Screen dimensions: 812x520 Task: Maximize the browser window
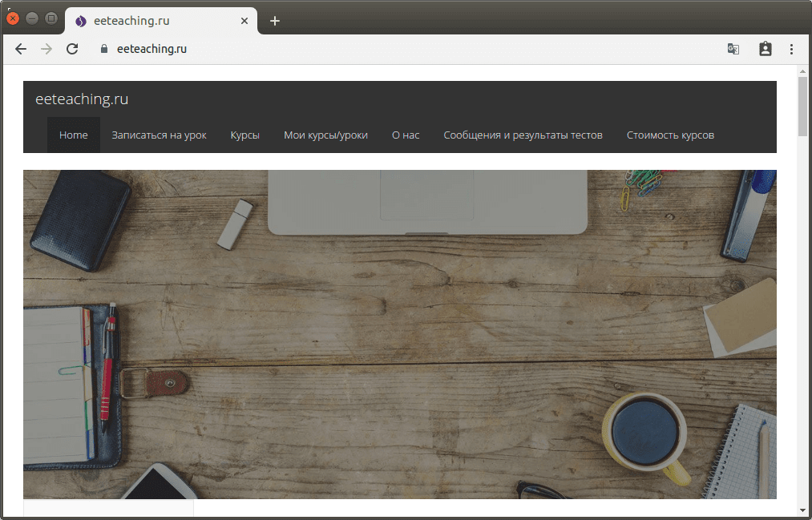pos(51,18)
